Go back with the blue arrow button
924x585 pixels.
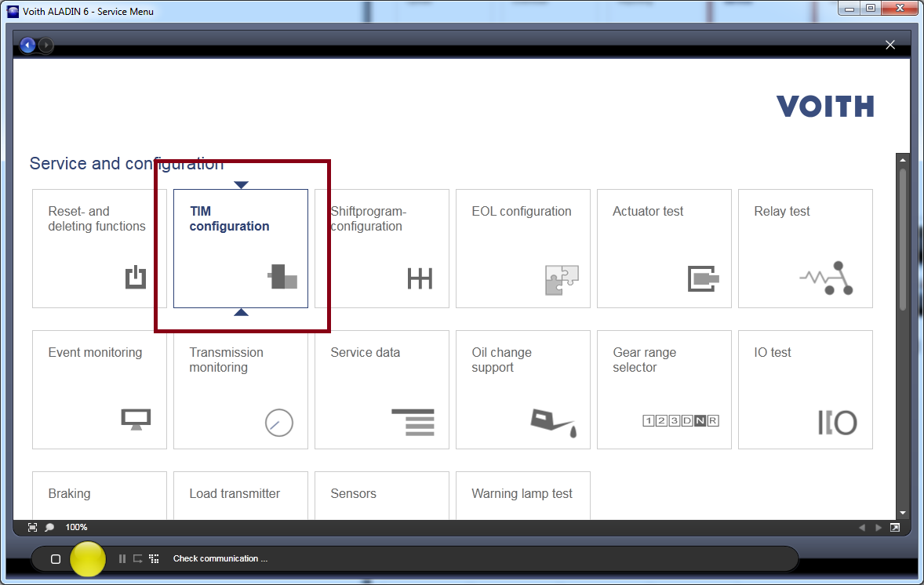coord(27,45)
